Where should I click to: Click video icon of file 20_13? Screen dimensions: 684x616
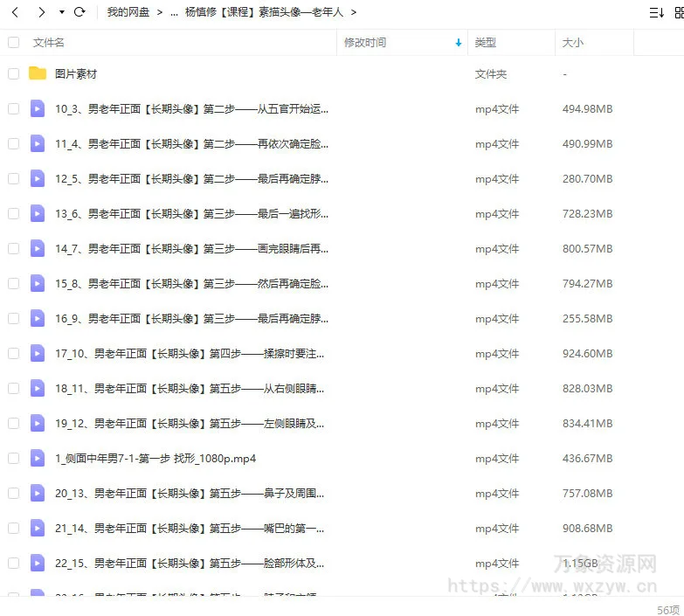click(x=38, y=493)
